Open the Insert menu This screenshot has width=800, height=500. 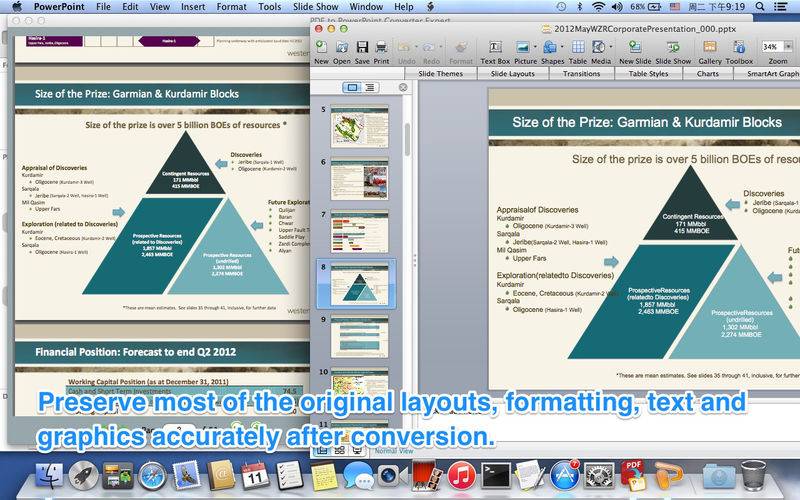pos(193,7)
